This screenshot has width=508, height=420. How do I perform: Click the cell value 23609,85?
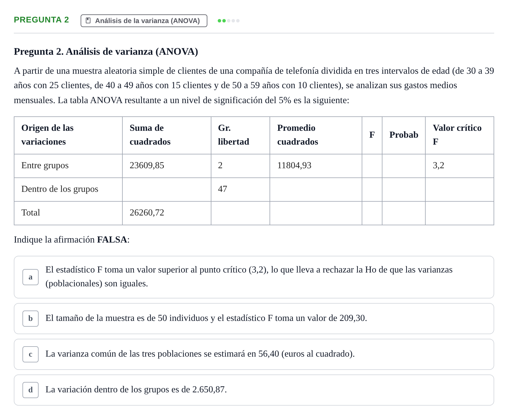(x=147, y=166)
